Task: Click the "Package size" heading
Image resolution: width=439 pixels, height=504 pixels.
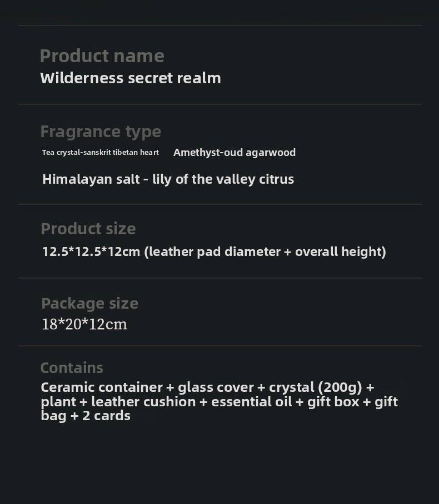Action: [89, 304]
